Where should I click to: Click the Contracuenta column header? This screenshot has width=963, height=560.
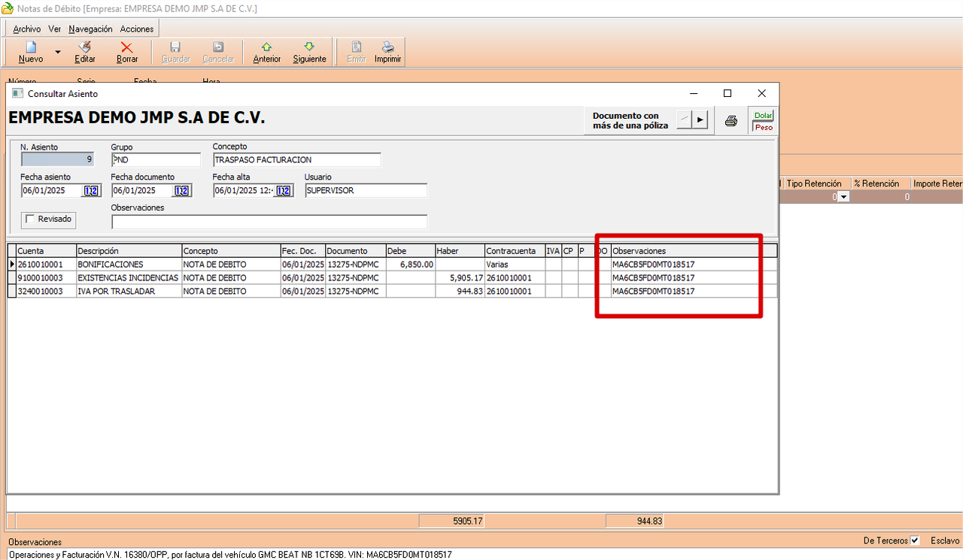point(515,250)
